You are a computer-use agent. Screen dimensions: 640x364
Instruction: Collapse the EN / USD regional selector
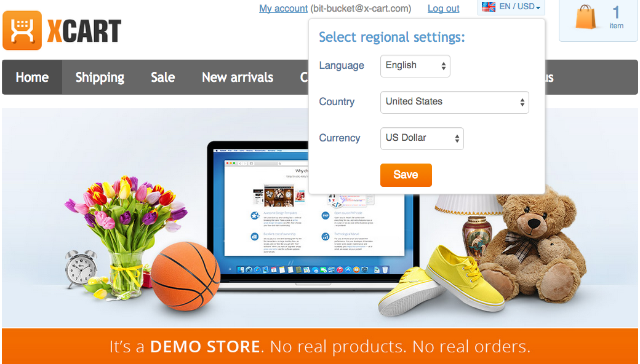[511, 7]
